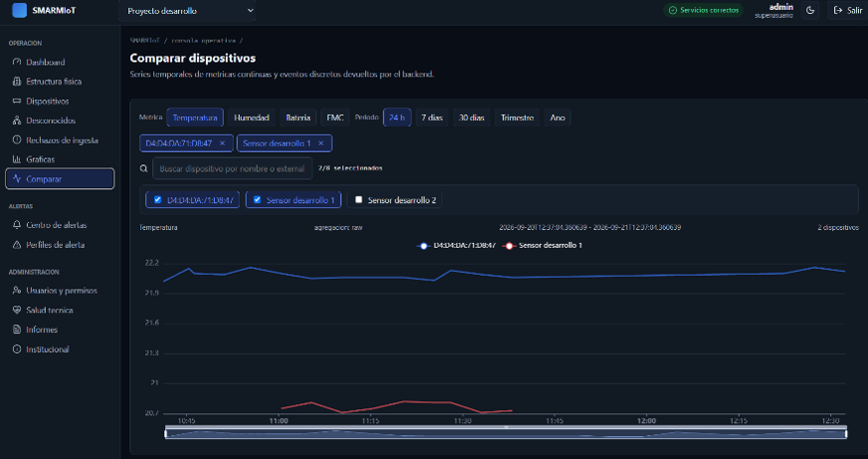Click the Desconocidos sidebar icon
The image size is (868, 459).
pyautogui.click(x=17, y=120)
